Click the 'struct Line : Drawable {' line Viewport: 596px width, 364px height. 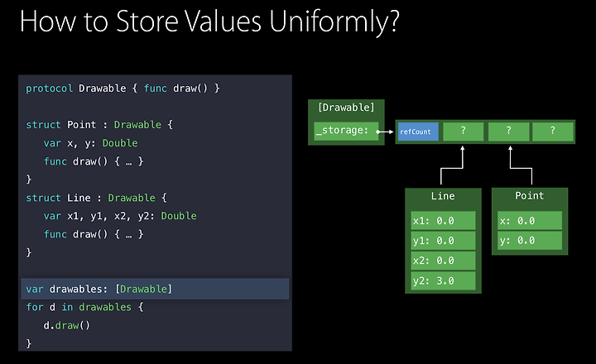pyautogui.click(x=96, y=198)
